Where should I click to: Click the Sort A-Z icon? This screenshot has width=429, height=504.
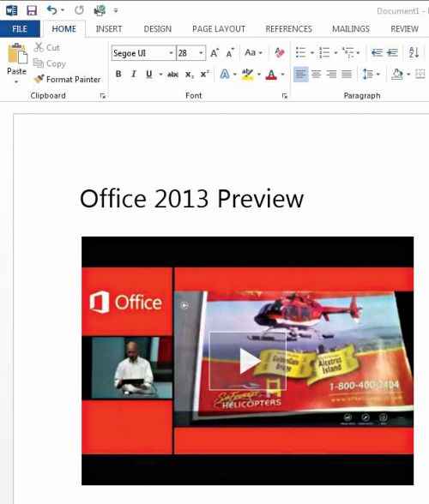[x=414, y=52]
